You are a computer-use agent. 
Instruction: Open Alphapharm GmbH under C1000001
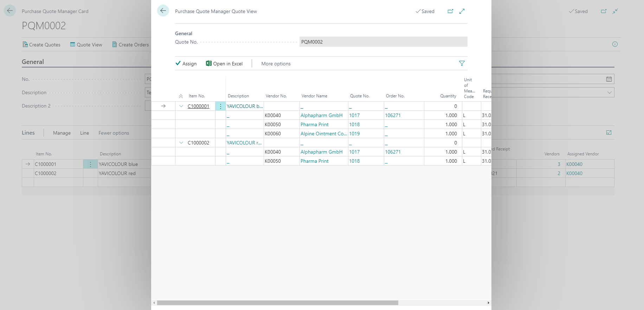tap(321, 115)
